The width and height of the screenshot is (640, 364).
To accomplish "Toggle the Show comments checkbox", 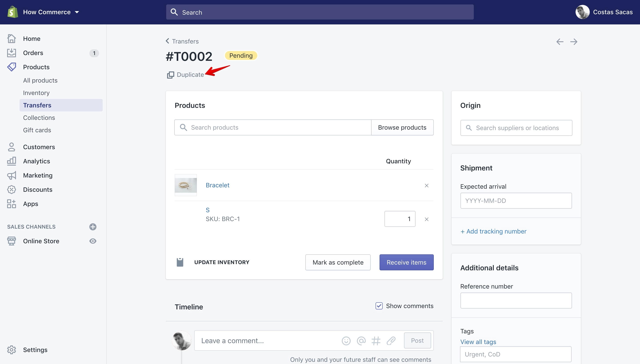I will point(379,306).
